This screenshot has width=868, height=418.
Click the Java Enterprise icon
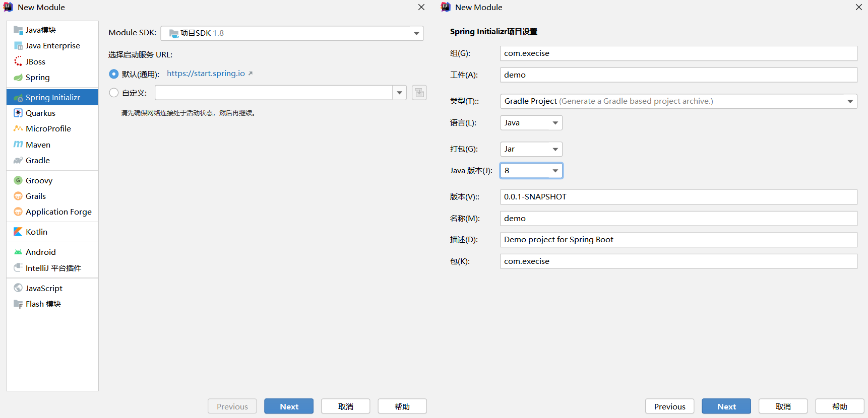[18, 46]
